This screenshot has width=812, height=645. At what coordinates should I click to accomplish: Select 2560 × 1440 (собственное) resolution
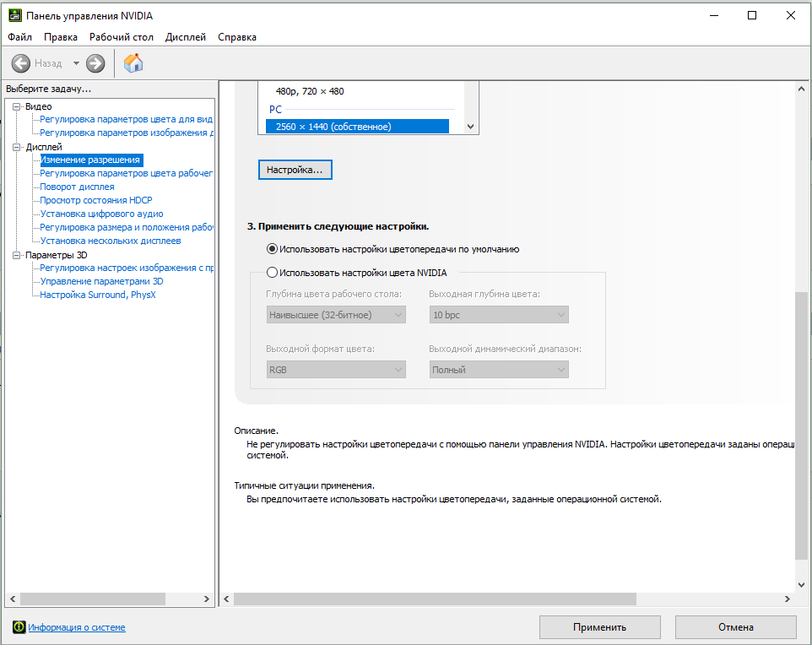coord(357,127)
